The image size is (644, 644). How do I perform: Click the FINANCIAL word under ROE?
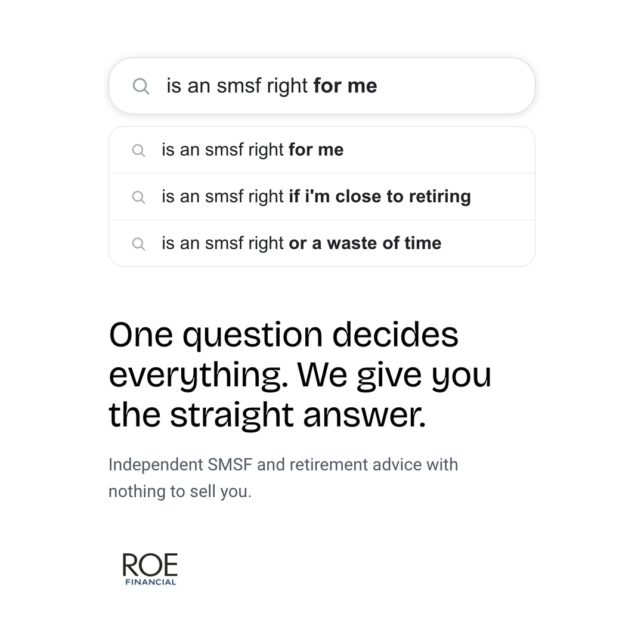click(151, 582)
